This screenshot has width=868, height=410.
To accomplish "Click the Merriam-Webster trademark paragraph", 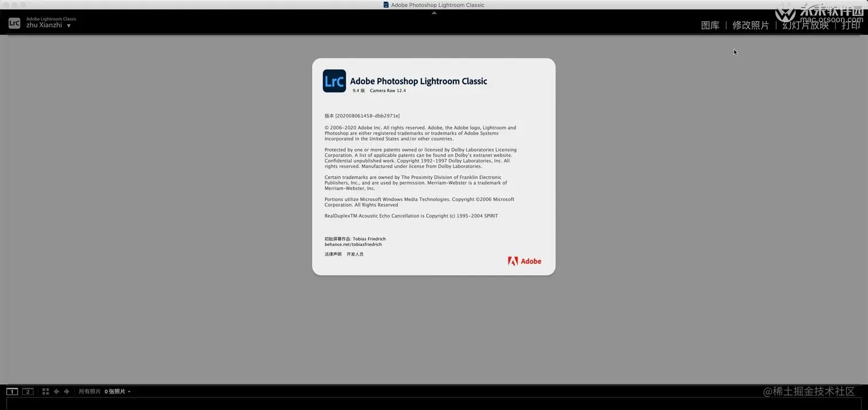I will (416, 183).
